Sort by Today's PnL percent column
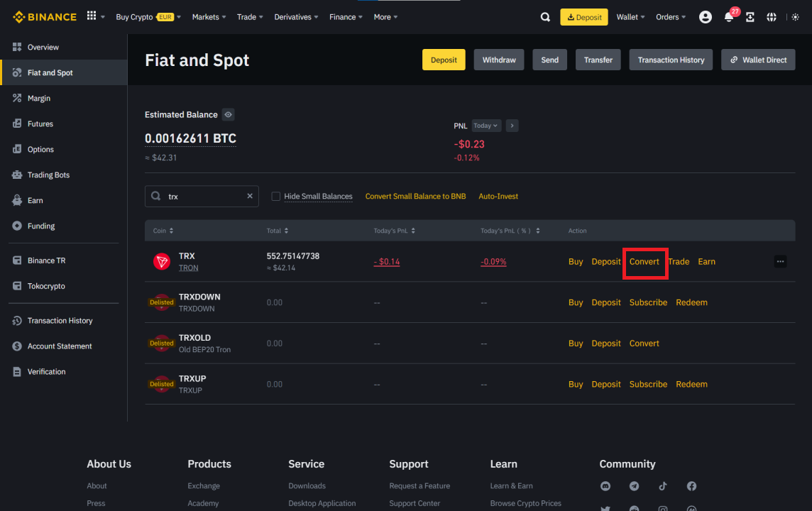Image resolution: width=812 pixels, height=511 pixels. click(510, 231)
